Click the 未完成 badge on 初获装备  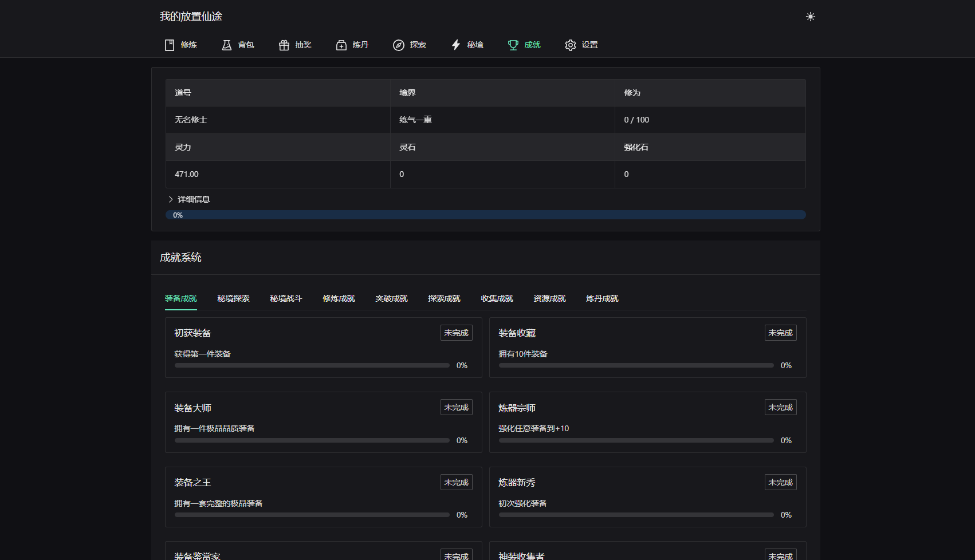pyautogui.click(x=456, y=332)
